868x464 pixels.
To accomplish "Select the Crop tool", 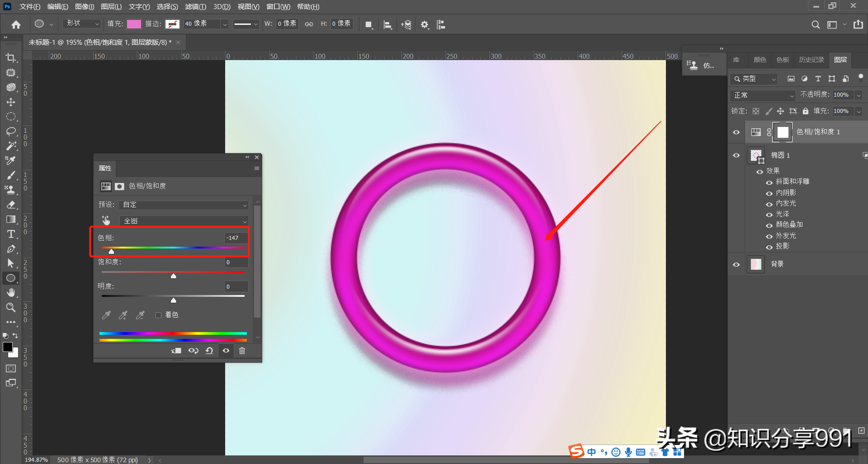I will 11,58.
